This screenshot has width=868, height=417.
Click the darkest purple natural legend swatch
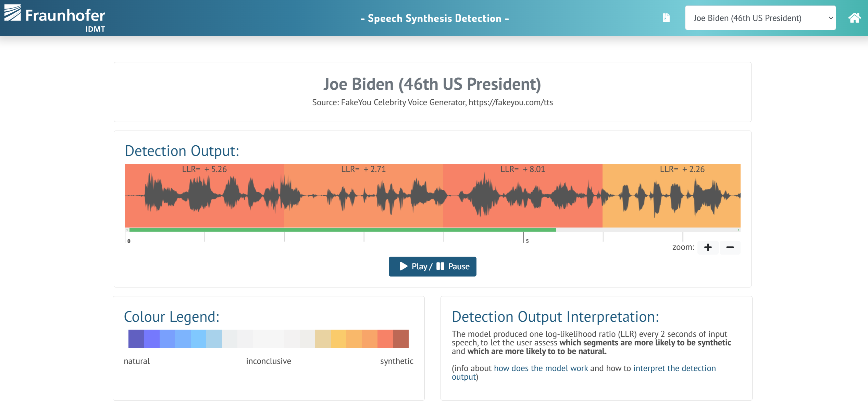(x=136, y=339)
